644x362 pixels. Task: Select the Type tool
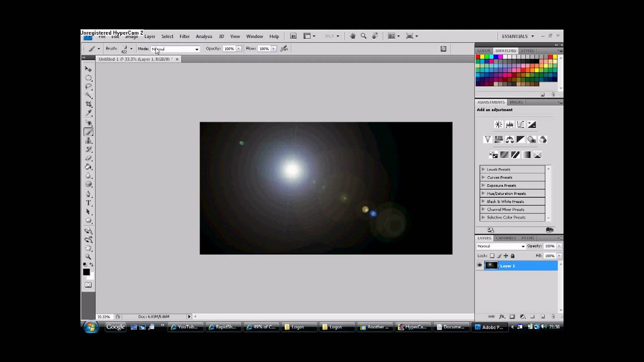coord(89,203)
